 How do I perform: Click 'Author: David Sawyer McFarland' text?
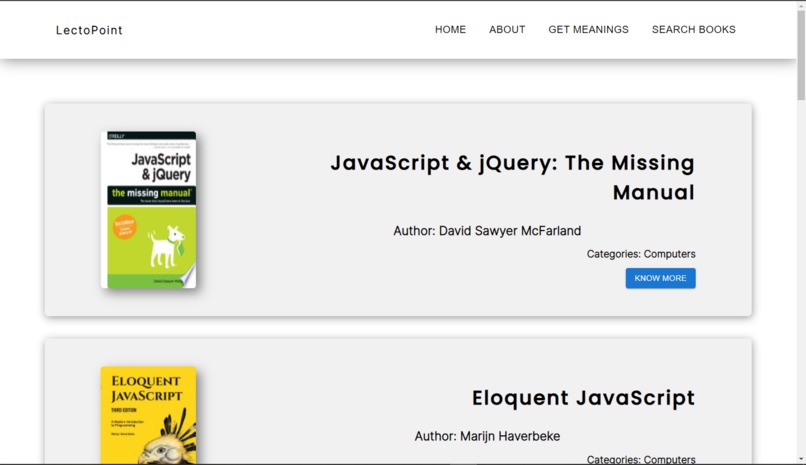(x=487, y=231)
